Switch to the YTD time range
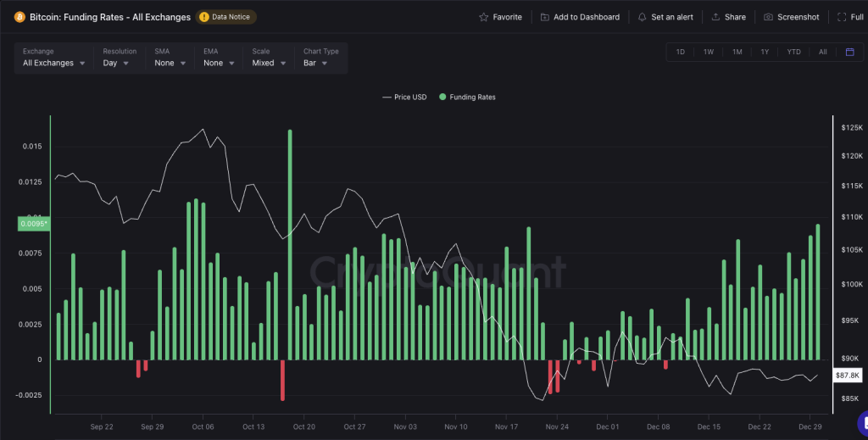Screen dimensions: 868x440 tap(793, 52)
